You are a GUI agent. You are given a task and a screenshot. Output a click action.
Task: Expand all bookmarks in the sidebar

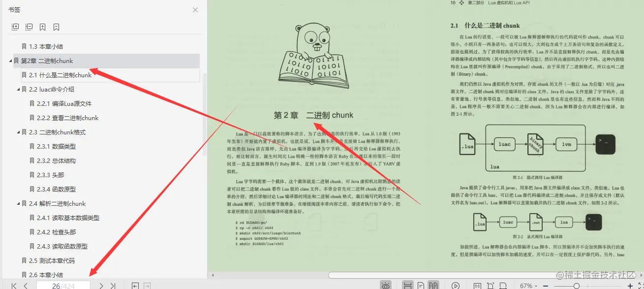point(15,27)
